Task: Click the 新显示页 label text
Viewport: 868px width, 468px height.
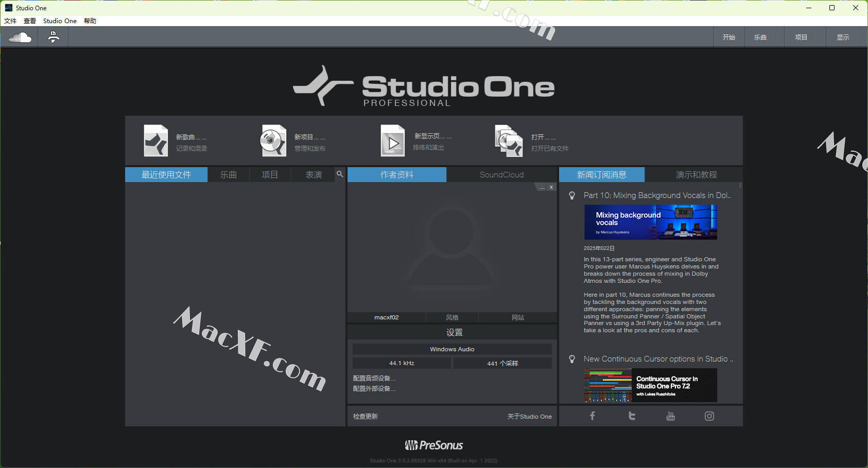Action: pos(432,136)
